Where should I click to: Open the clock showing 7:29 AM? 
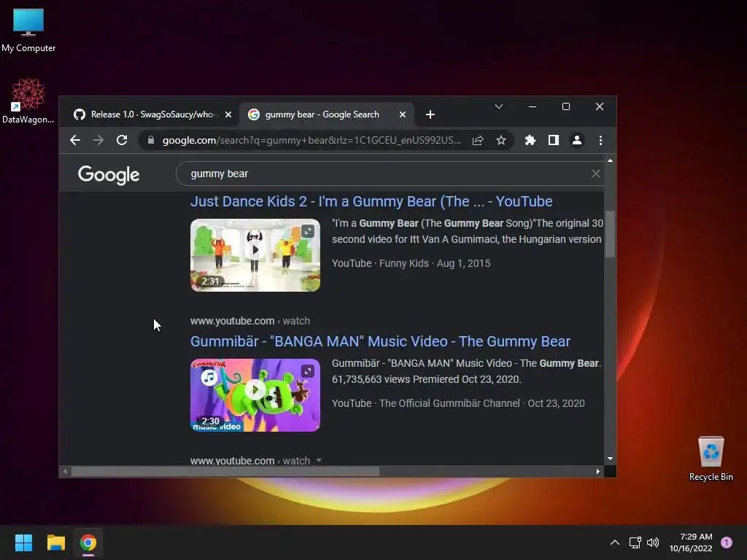pos(691,542)
